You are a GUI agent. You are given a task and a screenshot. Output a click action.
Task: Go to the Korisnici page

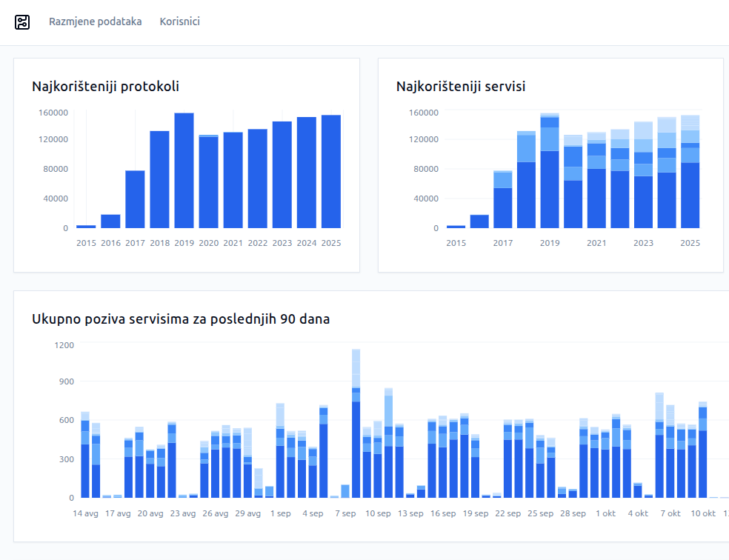179,21
